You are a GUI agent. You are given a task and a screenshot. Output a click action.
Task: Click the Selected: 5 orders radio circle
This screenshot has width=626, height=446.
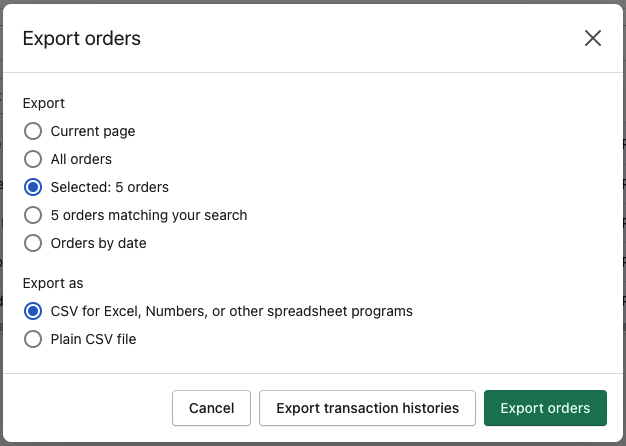click(33, 187)
